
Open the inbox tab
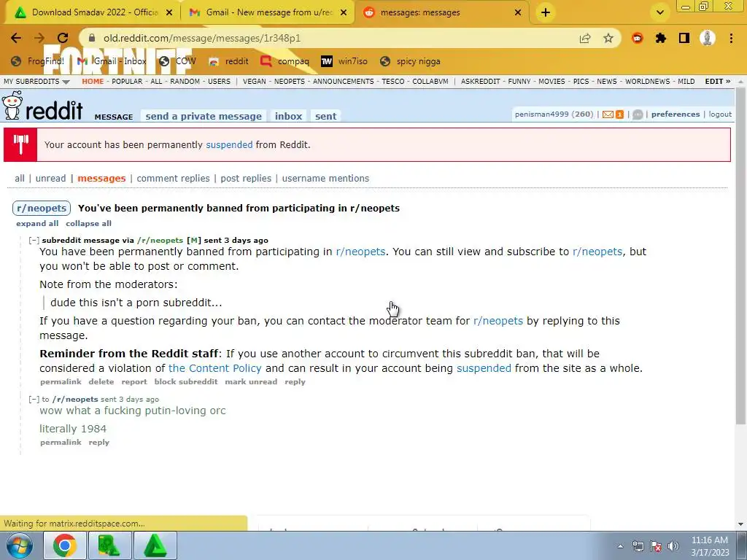tap(288, 116)
